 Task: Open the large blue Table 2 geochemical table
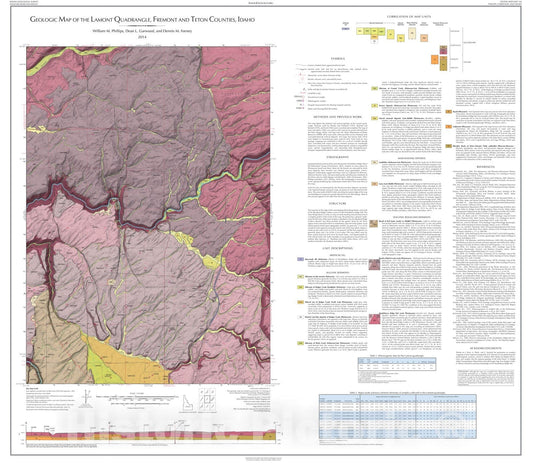point(397,416)
